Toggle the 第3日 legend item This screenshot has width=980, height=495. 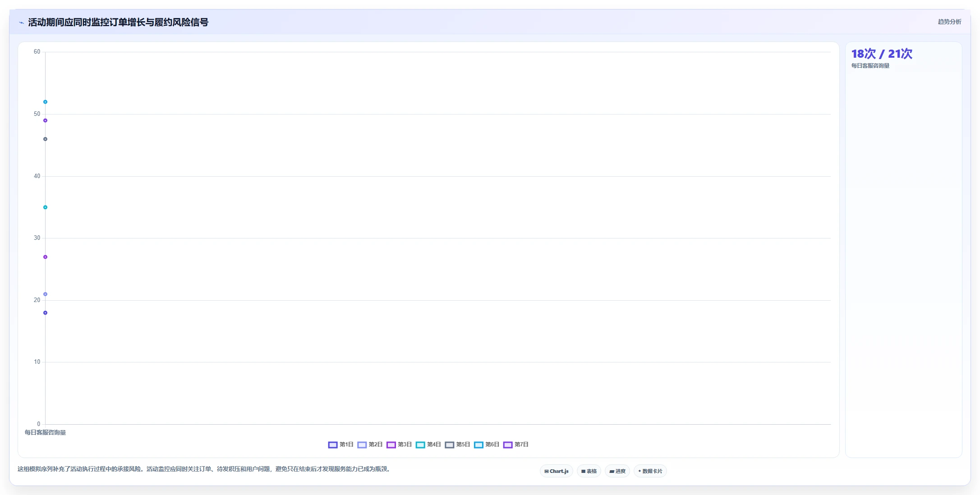pos(399,445)
